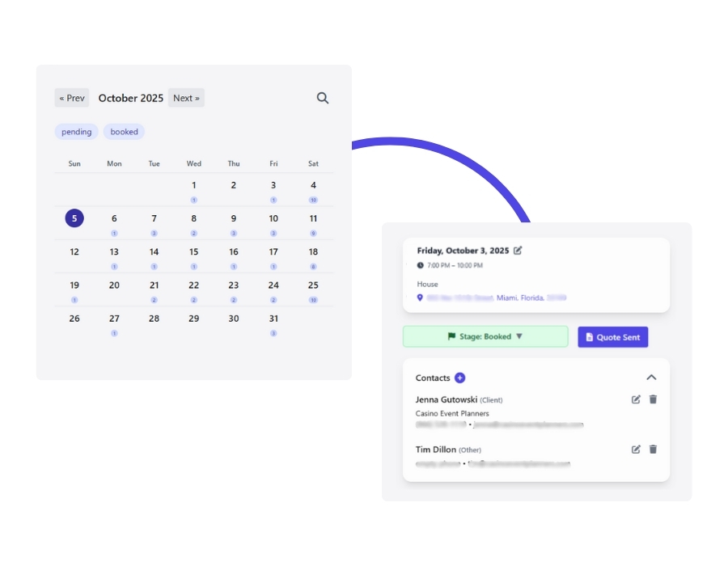Edit Tim Dillon contact
728x566 pixels.
click(x=636, y=450)
